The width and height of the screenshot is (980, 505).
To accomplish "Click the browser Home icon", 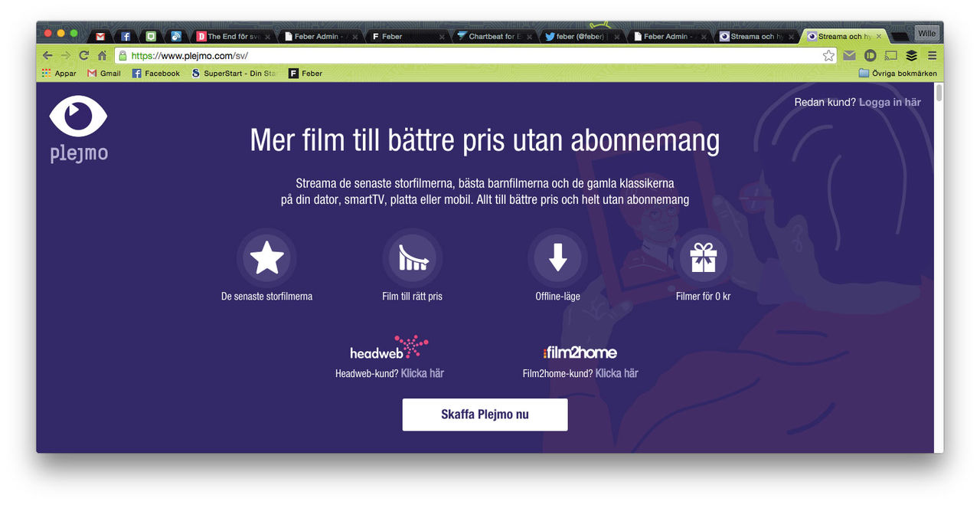I will point(102,56).
